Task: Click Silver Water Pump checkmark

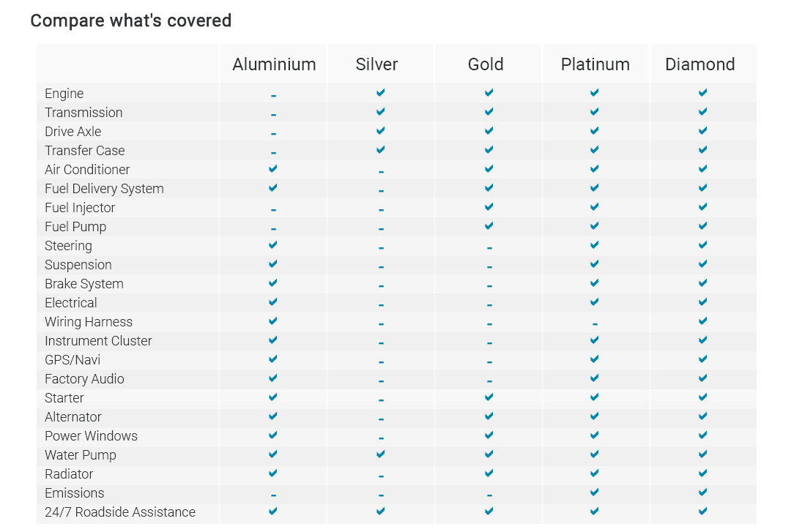Action: coord(381,454)
